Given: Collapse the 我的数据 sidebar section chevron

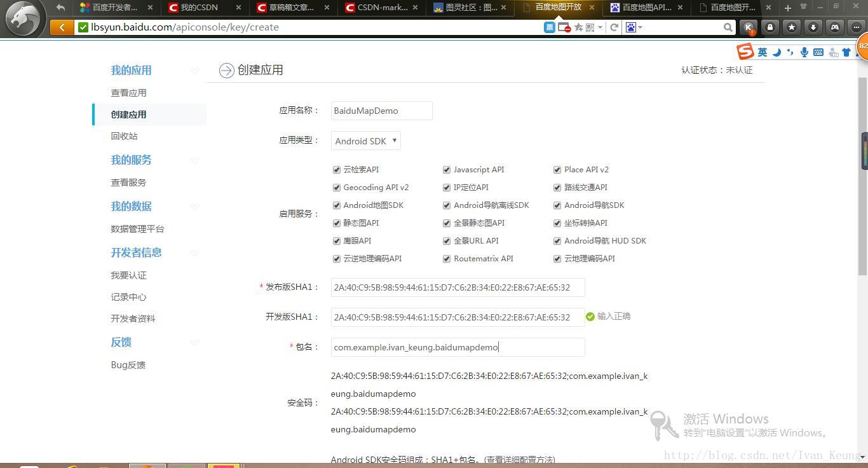Looking at the screenshot, I should 195,207.
